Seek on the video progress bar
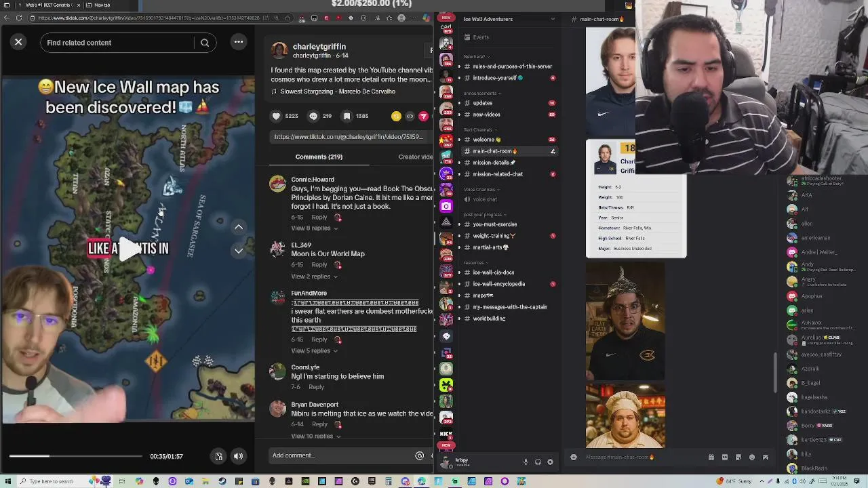 pos(75,456)
